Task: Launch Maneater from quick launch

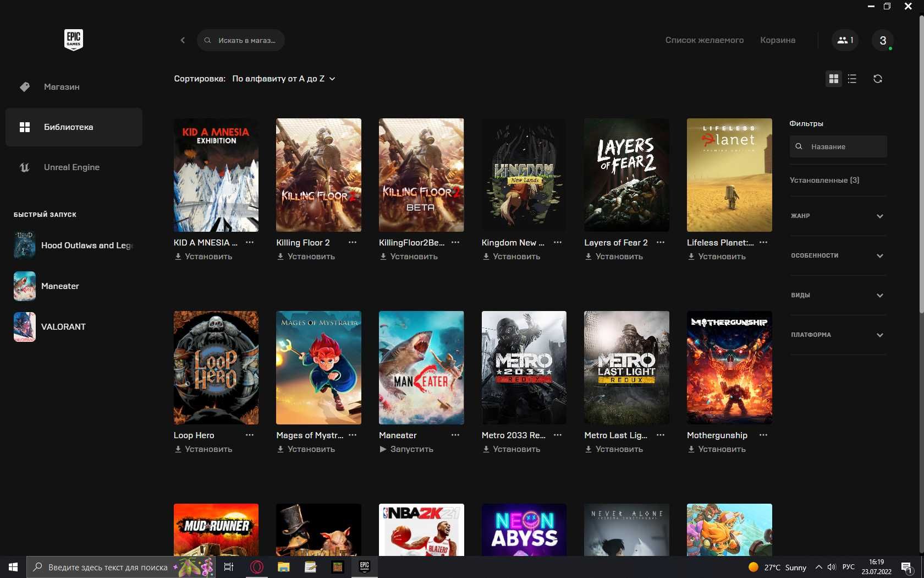Action: click(74, 286)
